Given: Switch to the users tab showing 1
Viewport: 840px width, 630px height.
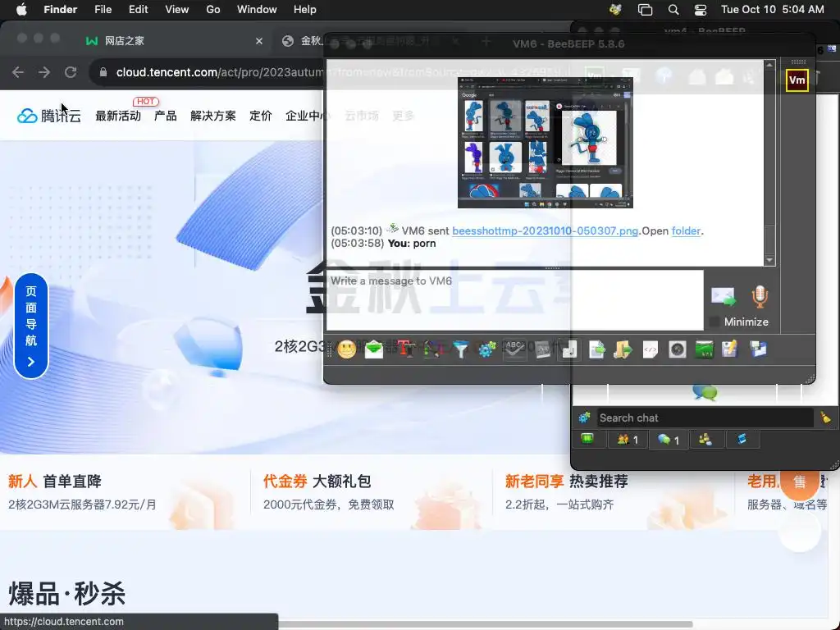Looking at the screenshot, I should coord(628,440).
